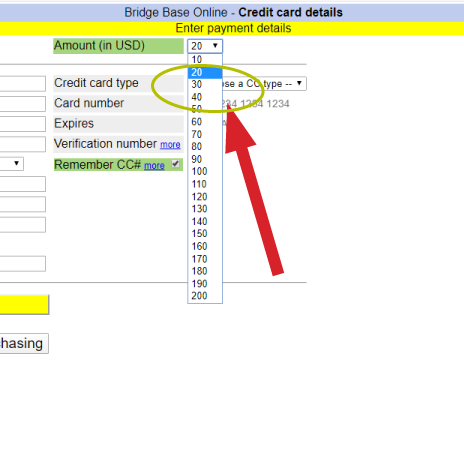Viewport: 464px width, 464px height.
Task: Open the credit card type dropdown
Action: (x=264, y=84)
